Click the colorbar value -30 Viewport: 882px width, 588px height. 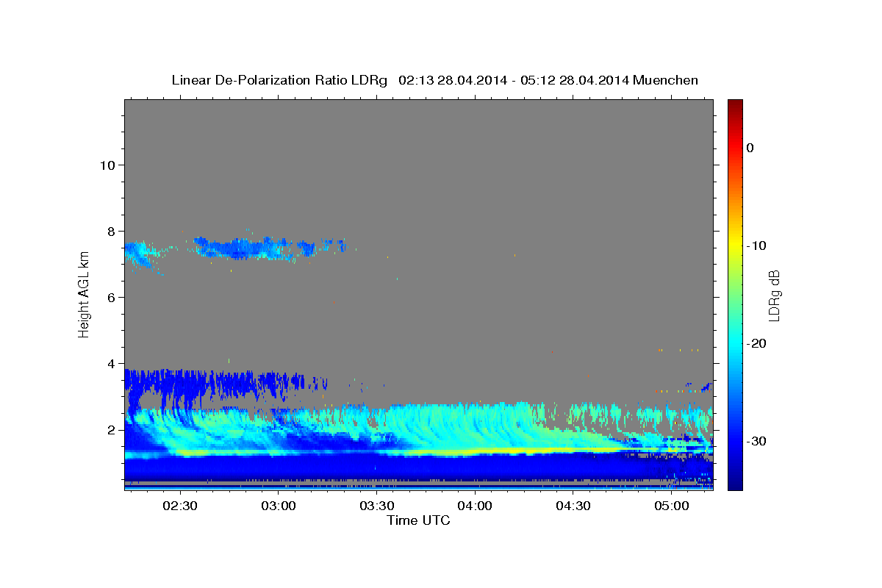[757, 441]
